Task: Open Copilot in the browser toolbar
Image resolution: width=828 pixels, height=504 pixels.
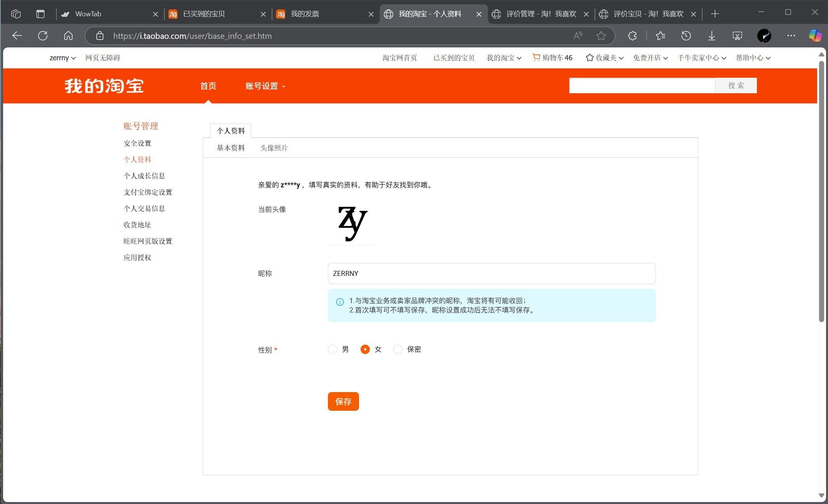Action: (814, 36)
